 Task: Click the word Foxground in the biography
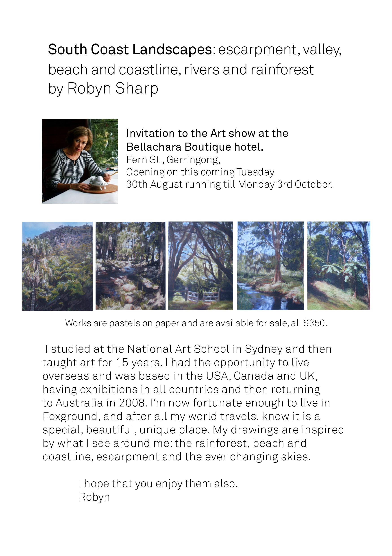[x=70, y=416]
